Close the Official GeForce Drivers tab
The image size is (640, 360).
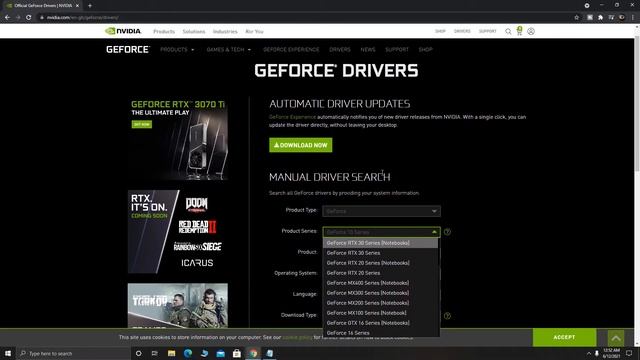click(77, 6)
